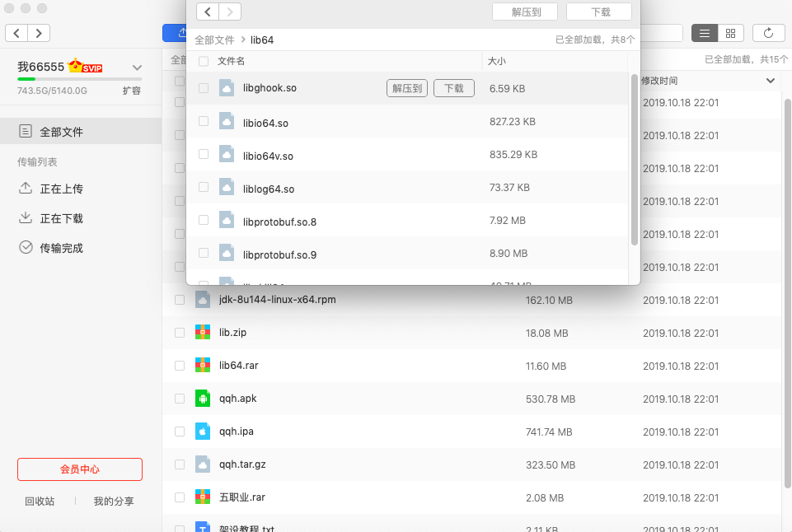The image size is (792, 532).
Task: Click the lib.zip archive file icon
Action: click(x=203, y=333)
